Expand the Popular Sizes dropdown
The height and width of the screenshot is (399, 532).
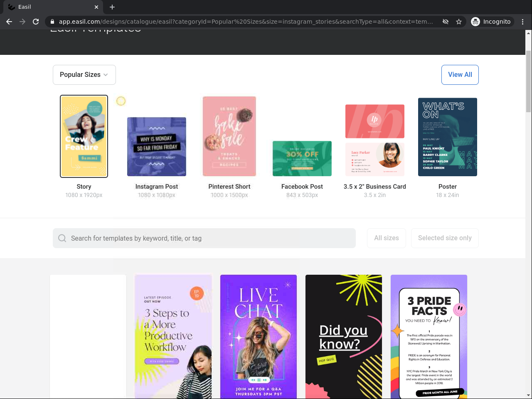pyautogui.click(x=84, y=75)
